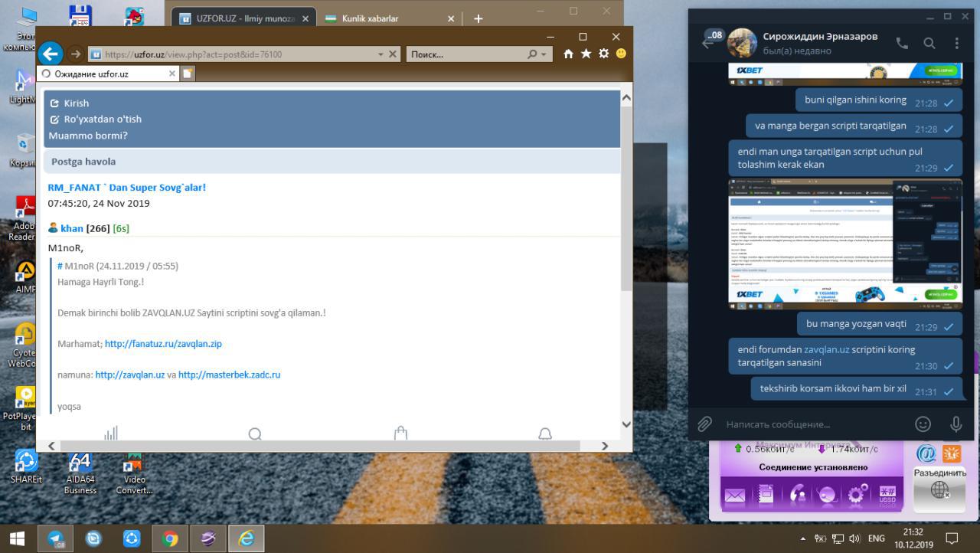Click Telegram voice message microphone
The image size is (980, 553).
pos(955,424)
